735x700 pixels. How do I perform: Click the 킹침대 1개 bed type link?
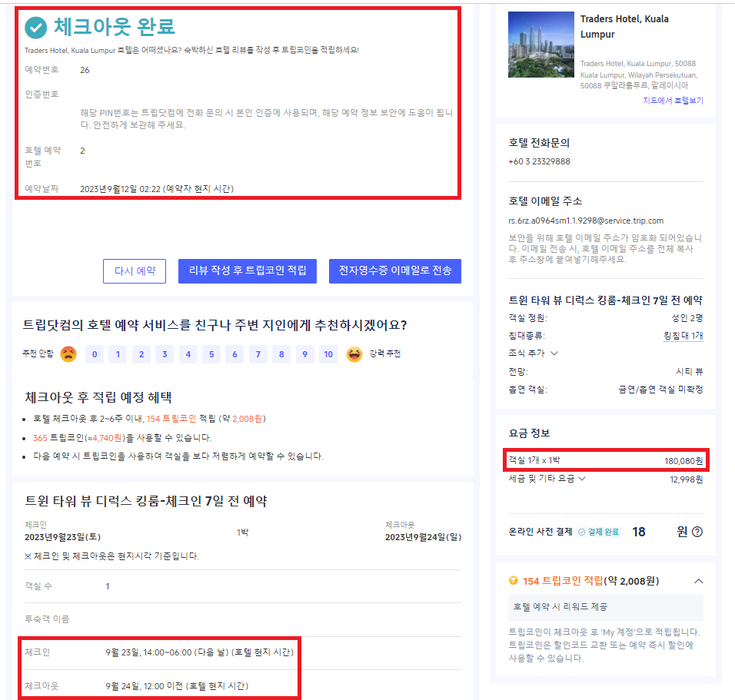(683, 336)
